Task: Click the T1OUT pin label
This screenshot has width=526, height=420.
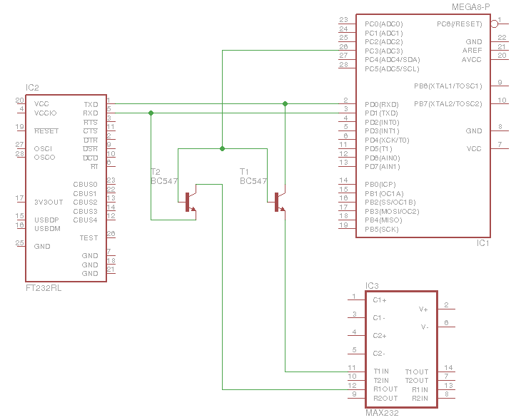Action: tap(417, 372)
